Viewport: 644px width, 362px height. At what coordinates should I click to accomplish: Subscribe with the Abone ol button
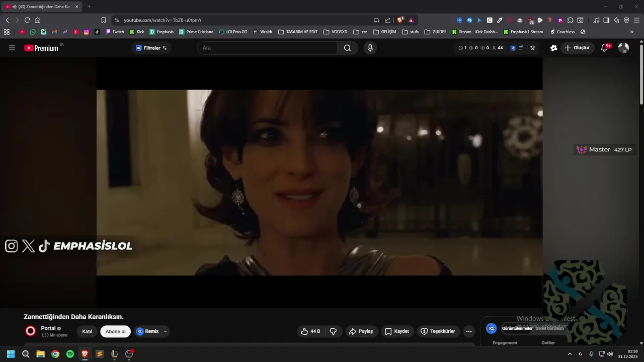coord(115,331)
